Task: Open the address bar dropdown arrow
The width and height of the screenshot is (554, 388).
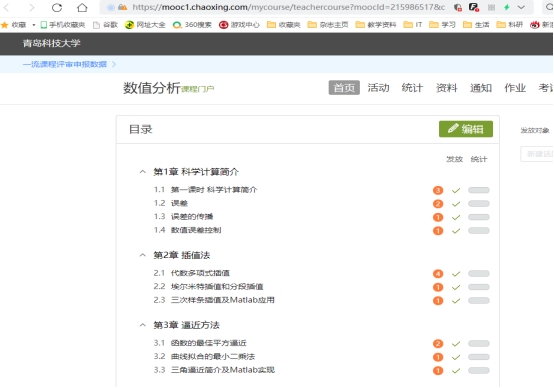Action: [521, 7]
